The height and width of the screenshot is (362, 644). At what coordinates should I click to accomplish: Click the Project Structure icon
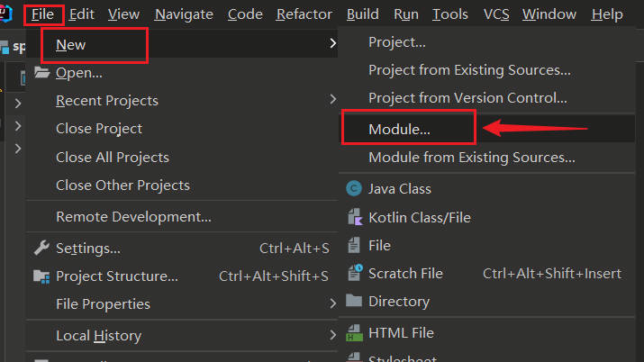41,276
